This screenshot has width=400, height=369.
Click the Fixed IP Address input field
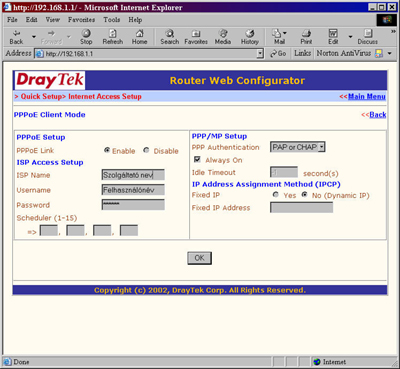(301, 207)
